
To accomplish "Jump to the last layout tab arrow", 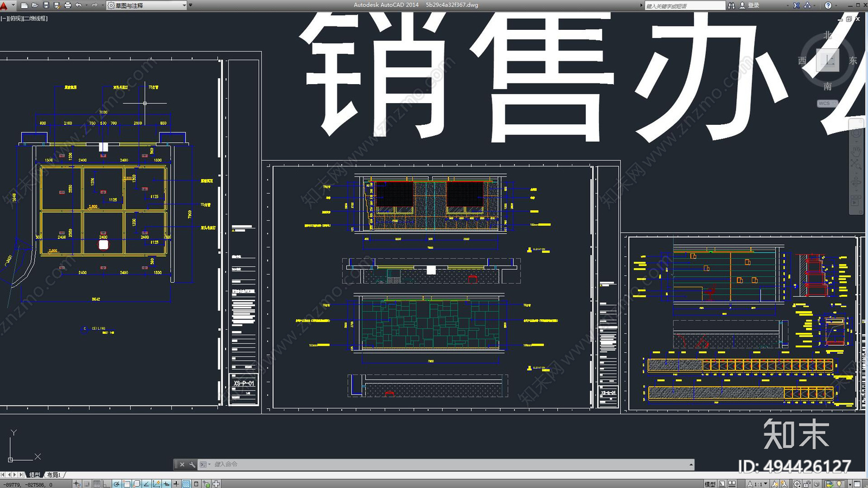I will tap(22, 475).
